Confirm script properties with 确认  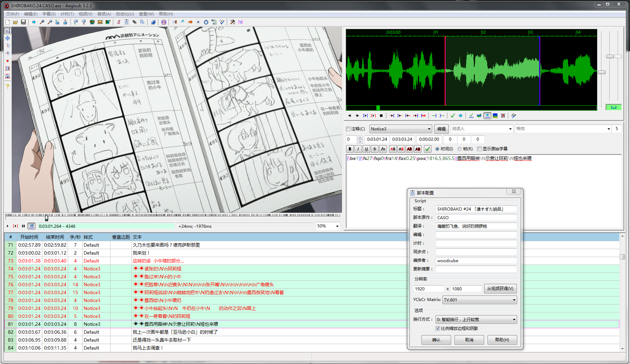point(436,340)
